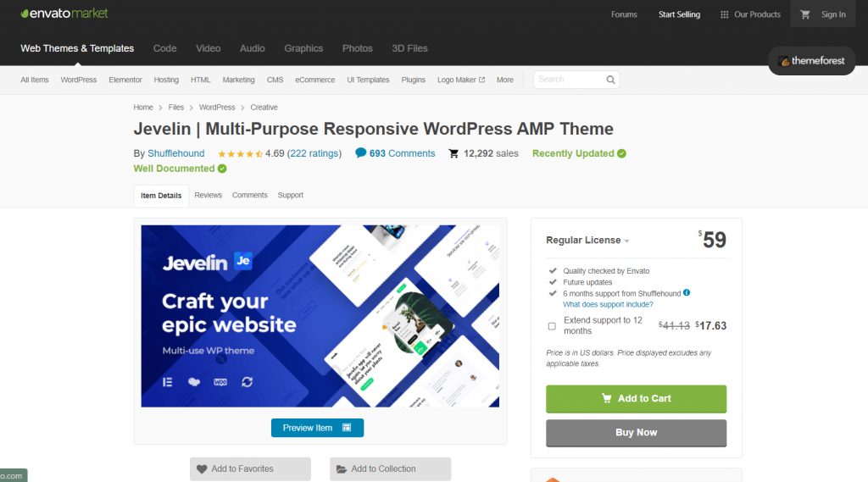
Task: Open the Forums link
Action: [x=624, y=14]
